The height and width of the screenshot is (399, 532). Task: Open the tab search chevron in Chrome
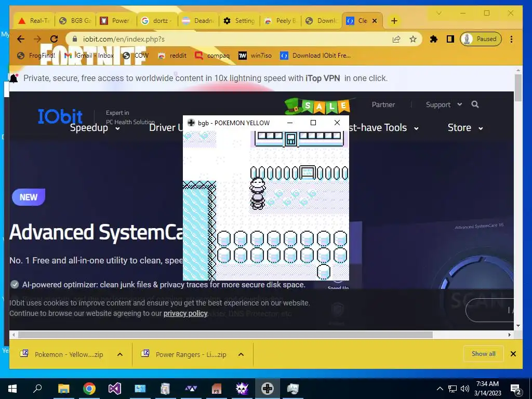pos(438,13)
